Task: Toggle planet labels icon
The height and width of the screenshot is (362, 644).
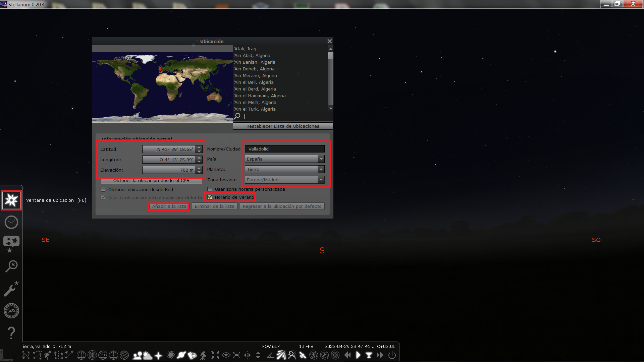Action: [x=181, y=355]
